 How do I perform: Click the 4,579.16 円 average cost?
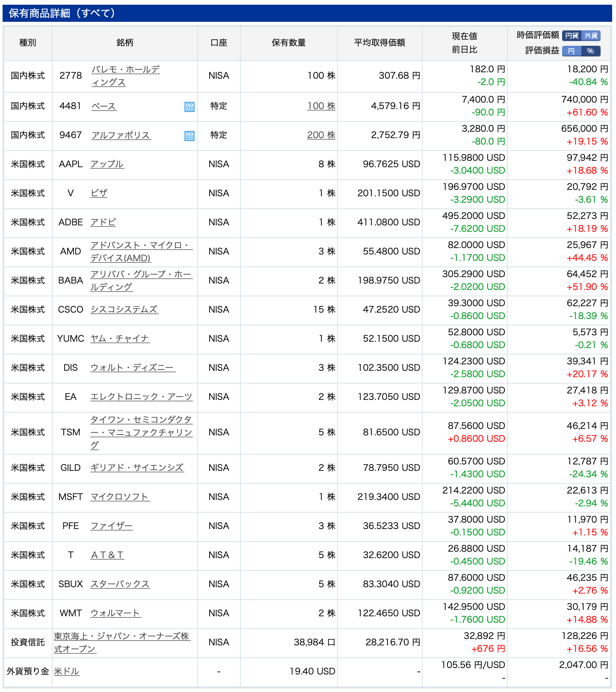(396, 106)
